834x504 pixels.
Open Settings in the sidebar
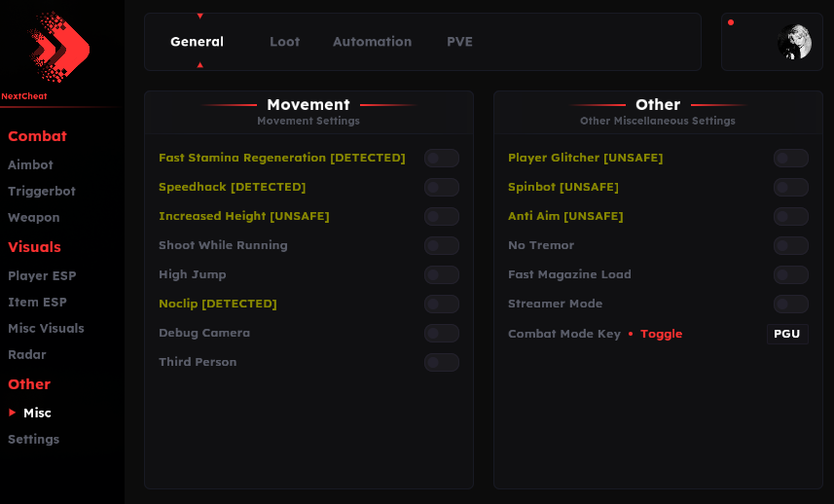[33, 440]
